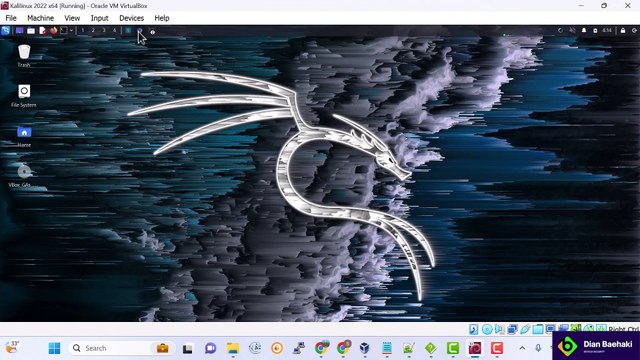640x360 pixels.
Task: Click the network status icon in Kali tray
Action: point(560,31)
